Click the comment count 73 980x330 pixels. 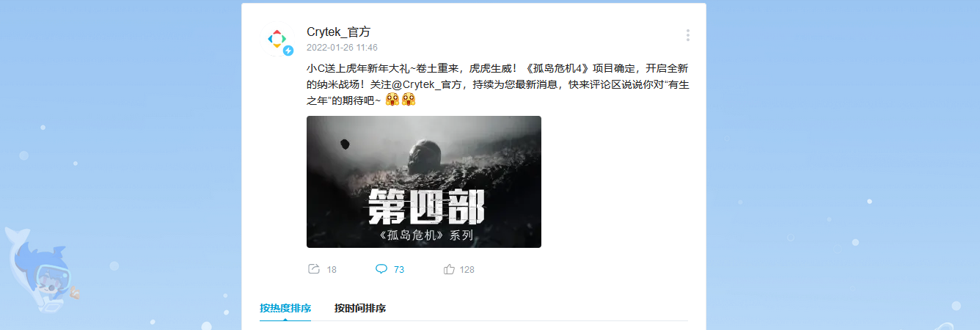tap(399, 270)
